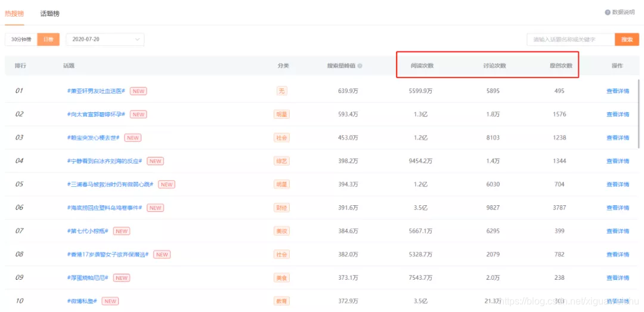Screen dimensions: 644x312
Task: Open the 数据说明 link
Action: click(623, 13)
